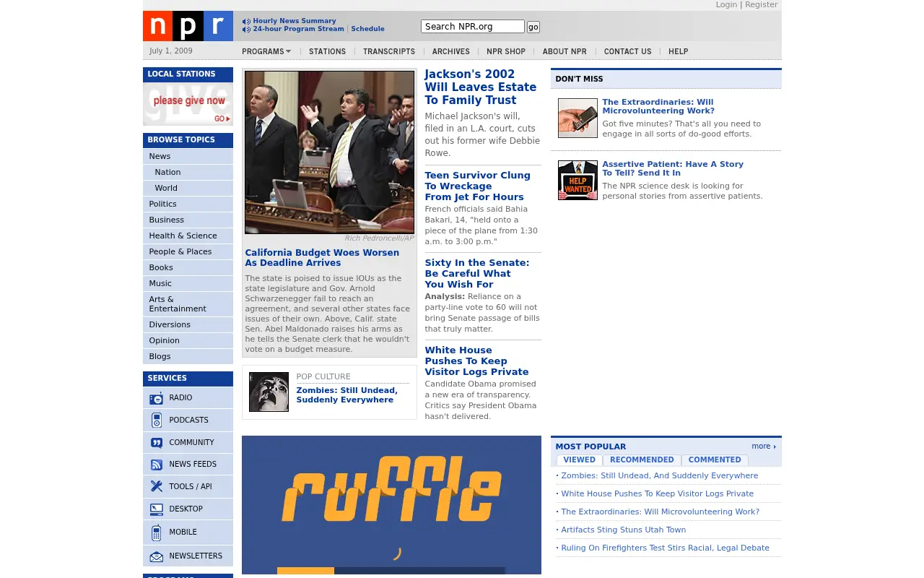924x578 pixels.
Task: Open the Tools / API wrench icon
Action: (x=157, y=487)
